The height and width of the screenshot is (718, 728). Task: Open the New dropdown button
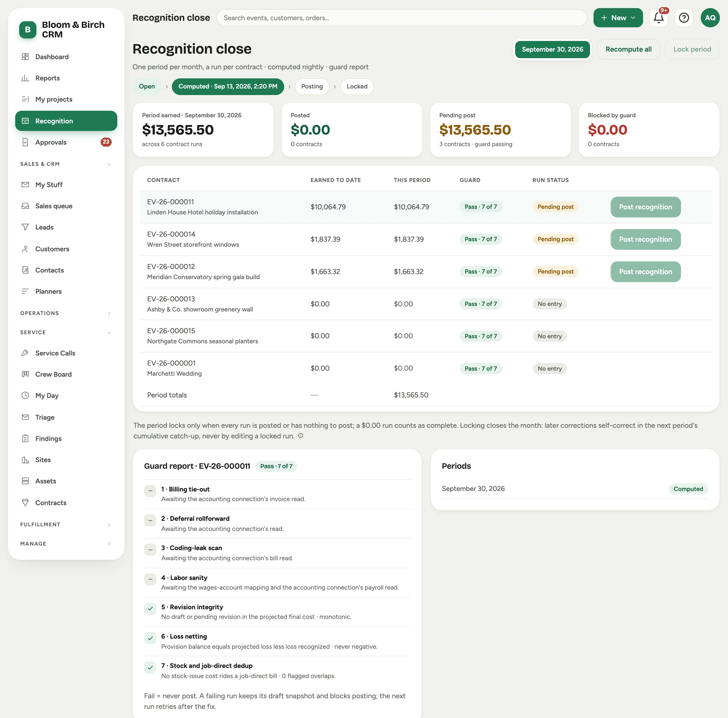pyautogui.click(x=618, y=18)
